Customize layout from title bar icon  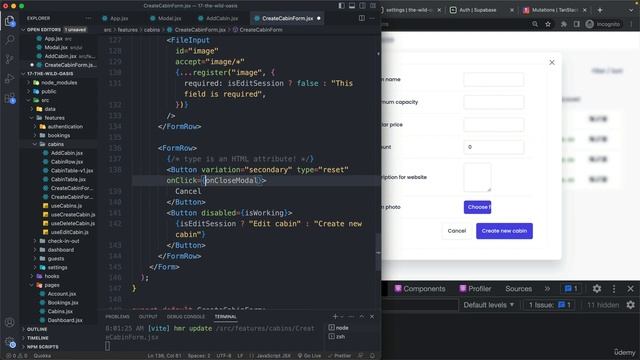[x=373, y=6]
